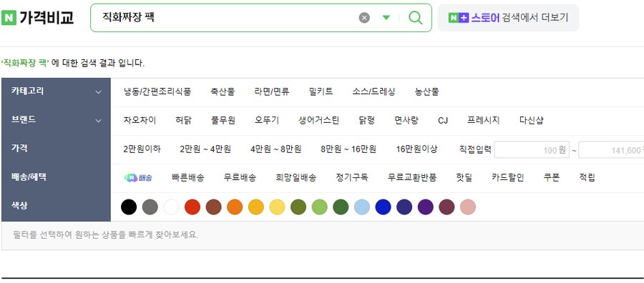Screen dimensions: 644x283
Task: Pick the light green color swatch
Action: [x=320, y=207]
